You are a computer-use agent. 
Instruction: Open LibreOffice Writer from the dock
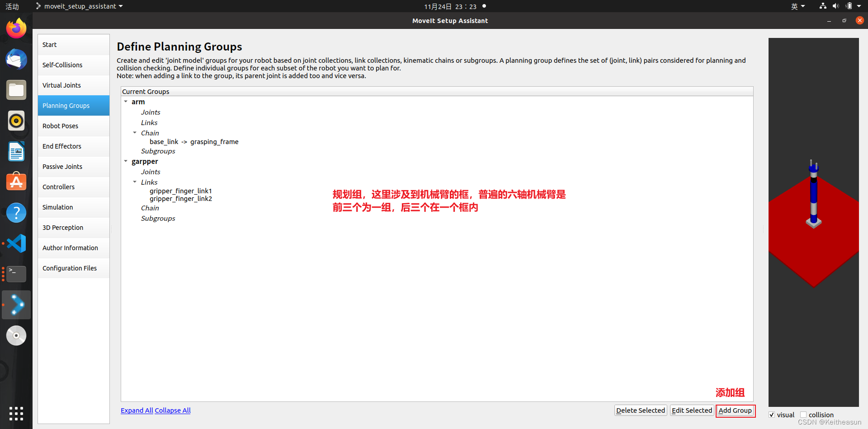coord(16,151)
